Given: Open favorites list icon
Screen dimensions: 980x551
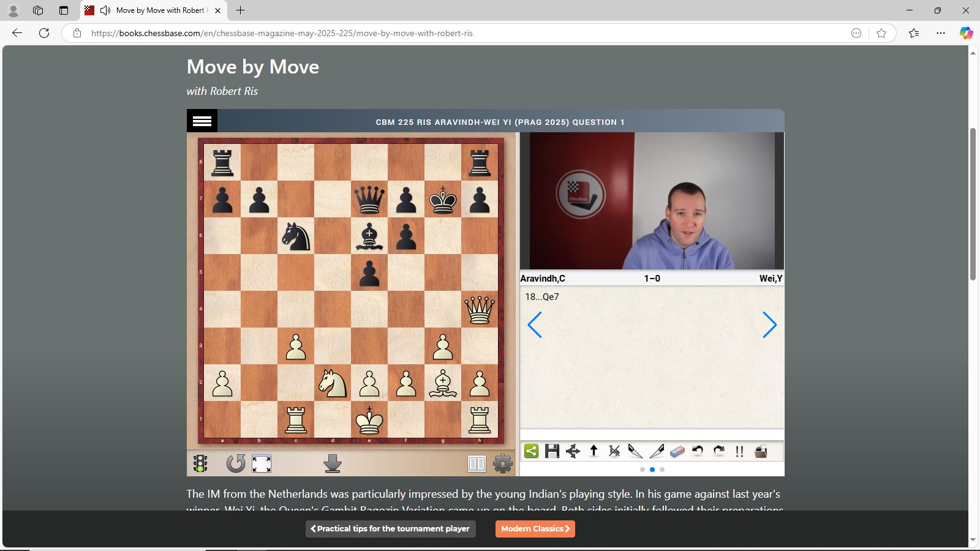Looking at the screenshot, I should (x=914, y=33).
